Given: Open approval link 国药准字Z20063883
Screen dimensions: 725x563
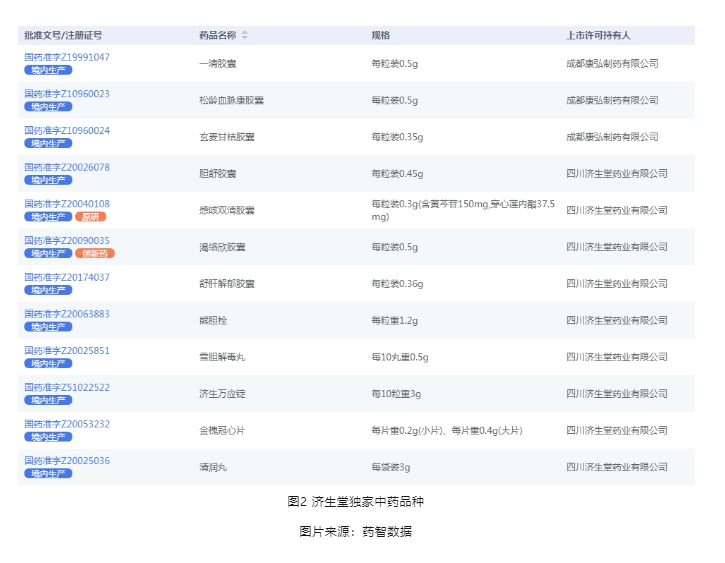Looking at the screenshot, I should [x=67, y=314].
